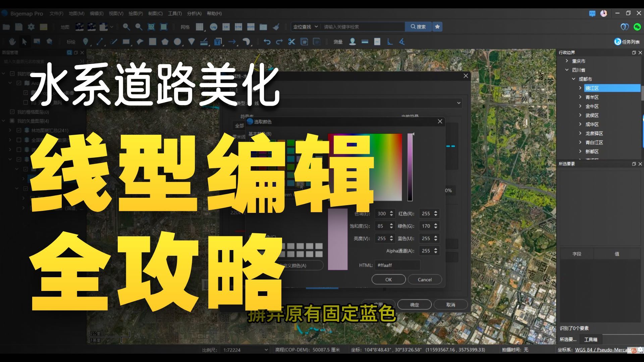Screen dimensions: 644x362
Task: Select the arrow pointer tool
Action: (x=24, y=42)
